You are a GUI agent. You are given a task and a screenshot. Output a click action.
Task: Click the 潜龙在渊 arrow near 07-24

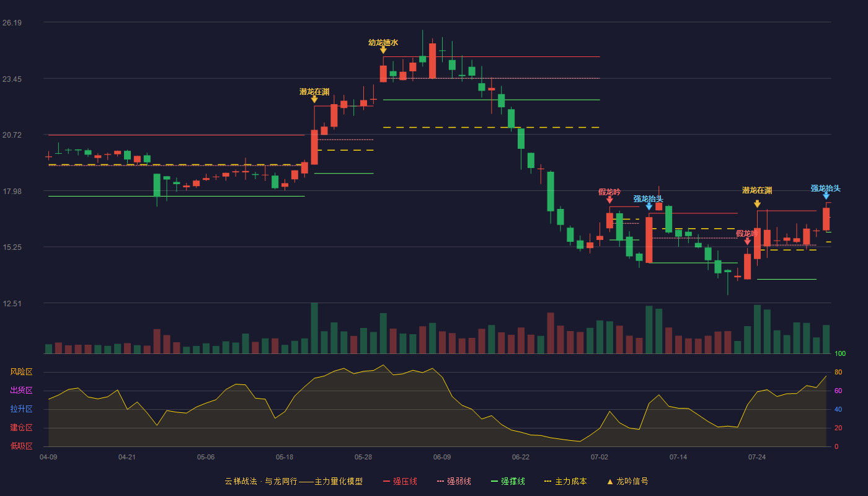[x=757, y=204]
